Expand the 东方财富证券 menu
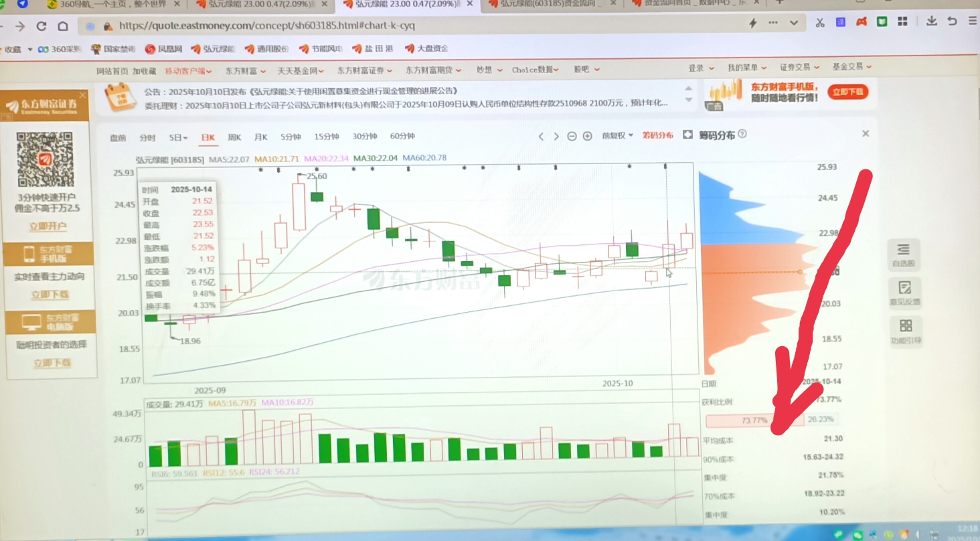The width and height of the screenshot is (980, 541). tap(365, 70)
